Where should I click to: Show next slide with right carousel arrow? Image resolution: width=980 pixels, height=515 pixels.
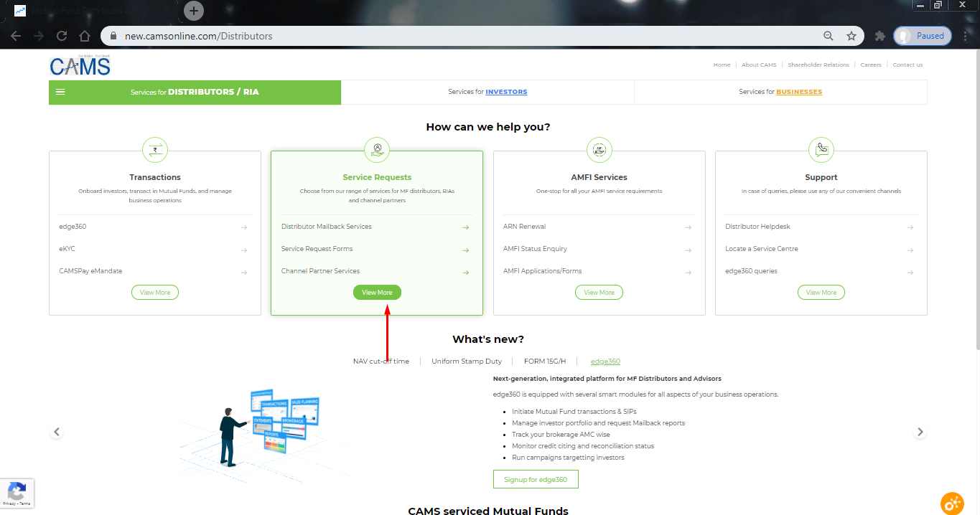point(920,432)
